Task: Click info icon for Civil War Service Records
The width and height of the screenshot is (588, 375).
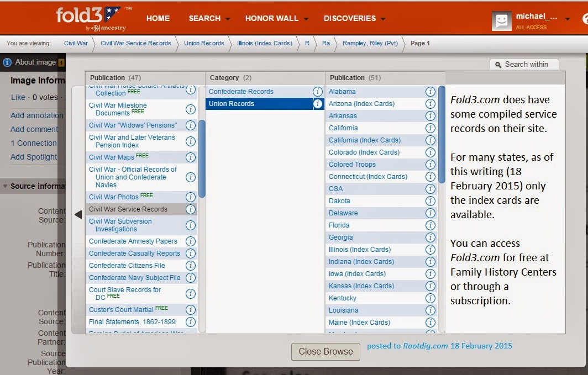Action: [x=191, y=209]
